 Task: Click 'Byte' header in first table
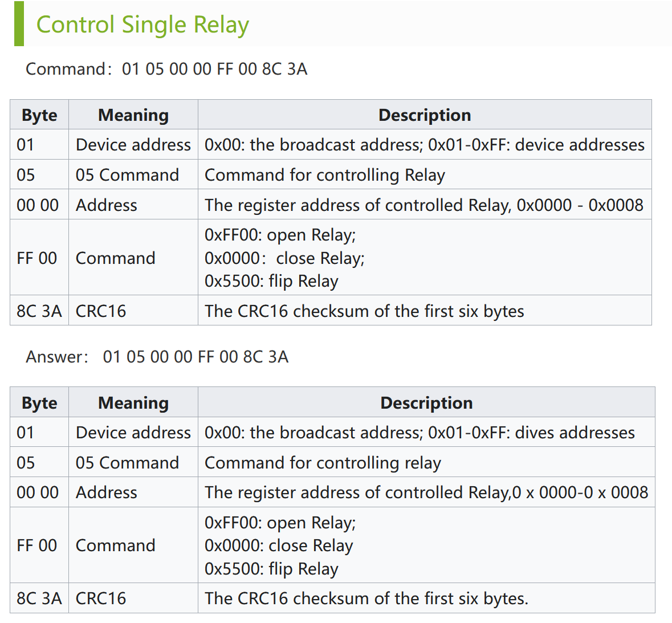(x=39, y=115)
